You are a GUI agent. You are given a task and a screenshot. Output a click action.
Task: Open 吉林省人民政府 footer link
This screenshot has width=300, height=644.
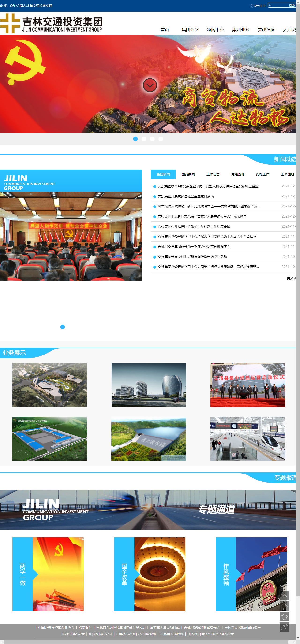[172, 634]
